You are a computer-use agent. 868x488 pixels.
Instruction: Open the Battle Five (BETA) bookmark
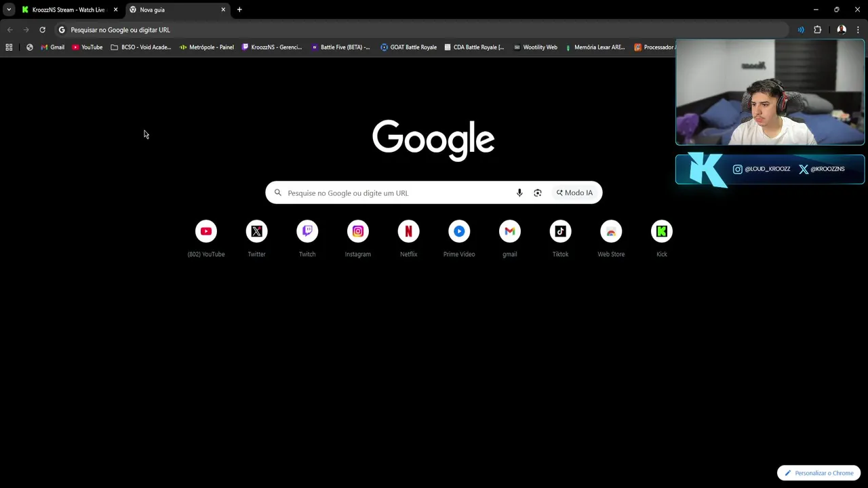(x=340, y=47)
